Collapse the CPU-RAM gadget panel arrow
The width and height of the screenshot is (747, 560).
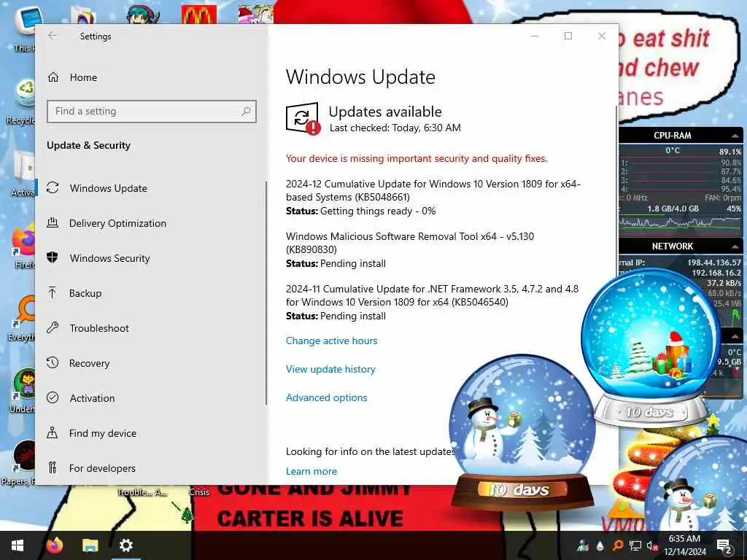(735, 136)
